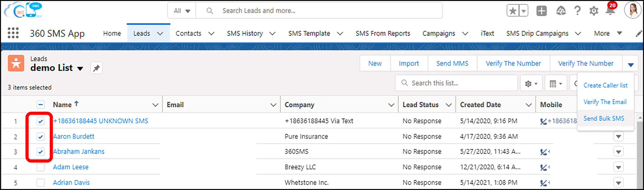The width and height of the screenshot is (644, 190).
Task: Open Company column menu chevron
Action: pyautogui.click(x=391, y=105)
